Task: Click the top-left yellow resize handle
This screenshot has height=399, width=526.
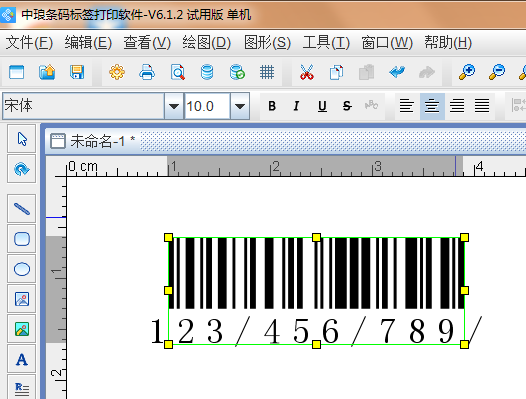Action: pyautogui.click(x=168, y=238)
